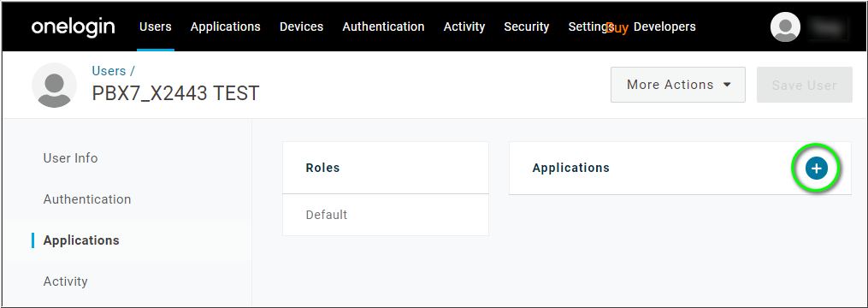868x308 pixels.
Task: Click the user profile picture placeholder
Action: (54, 86)
